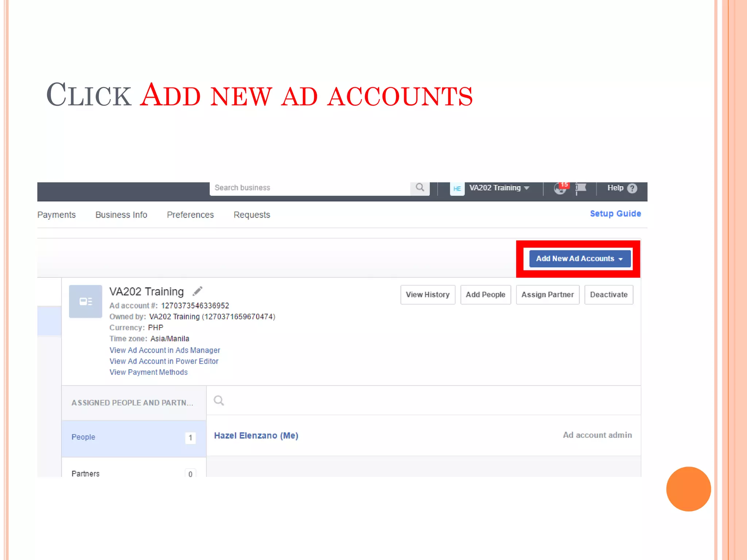Screen dimensions: 747x560
Task: Click the ASSIGNED PEOPLE AND PARTN... header
Action: (x=132, y=403)
